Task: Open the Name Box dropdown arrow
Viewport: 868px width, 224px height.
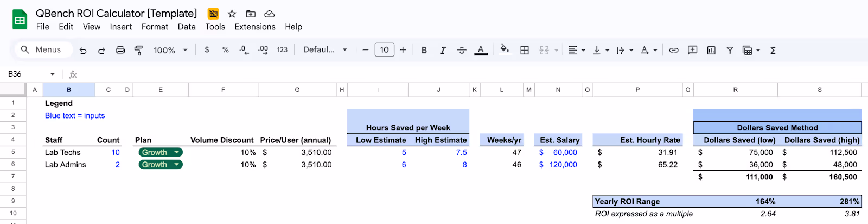Action: click(53, 74)
